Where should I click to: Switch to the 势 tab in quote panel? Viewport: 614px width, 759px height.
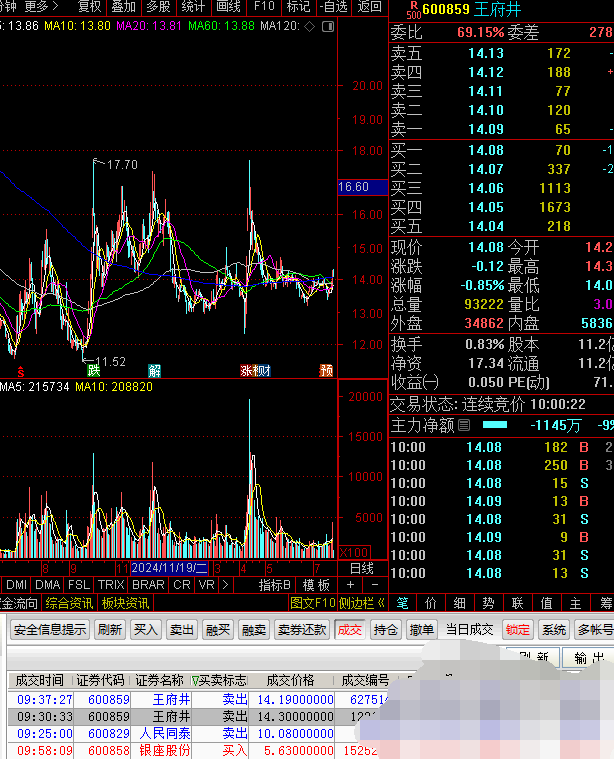click(x=489, y=603)
